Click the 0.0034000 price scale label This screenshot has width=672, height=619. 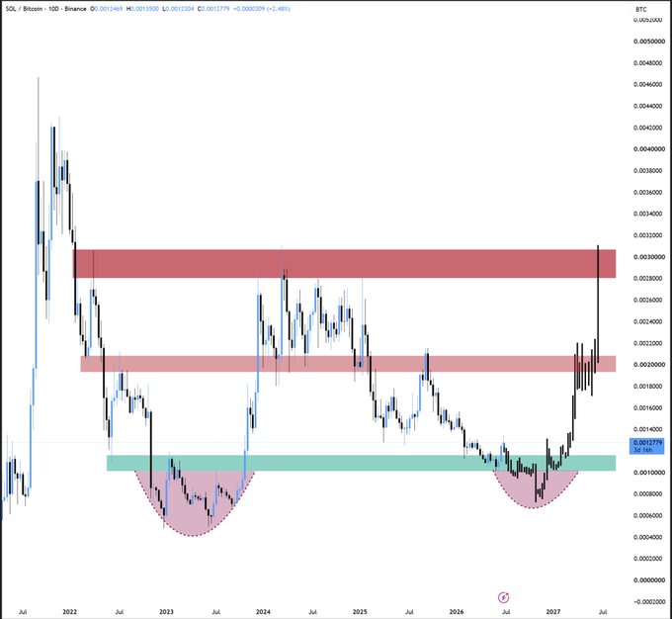click(649, 214)
